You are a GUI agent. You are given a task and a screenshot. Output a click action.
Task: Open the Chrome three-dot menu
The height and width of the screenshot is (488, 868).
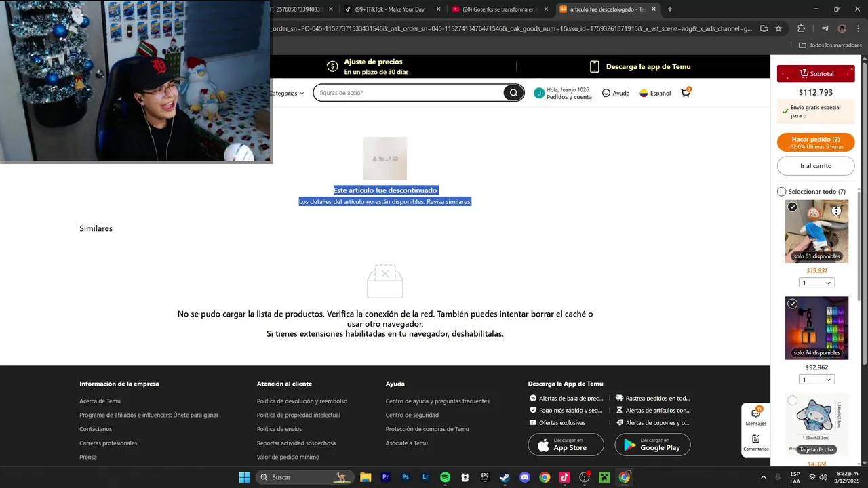[x=858, y=28]
